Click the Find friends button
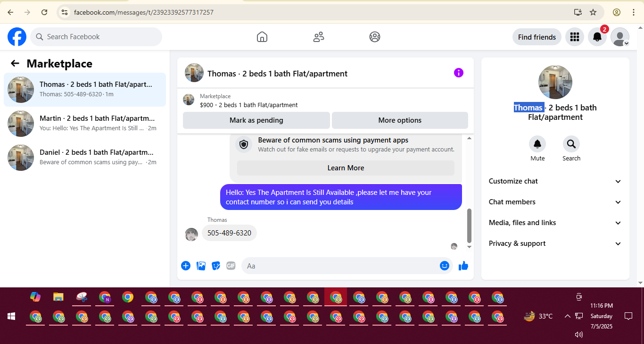The width and height of the screenshot is (644, 344). pyautogui.click(x=537, y=37)
